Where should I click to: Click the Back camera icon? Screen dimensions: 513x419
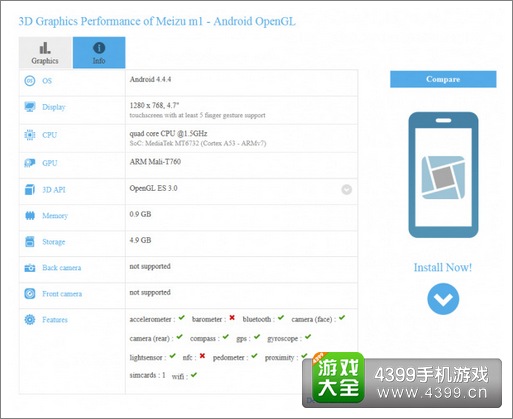[x=30, y=268]
